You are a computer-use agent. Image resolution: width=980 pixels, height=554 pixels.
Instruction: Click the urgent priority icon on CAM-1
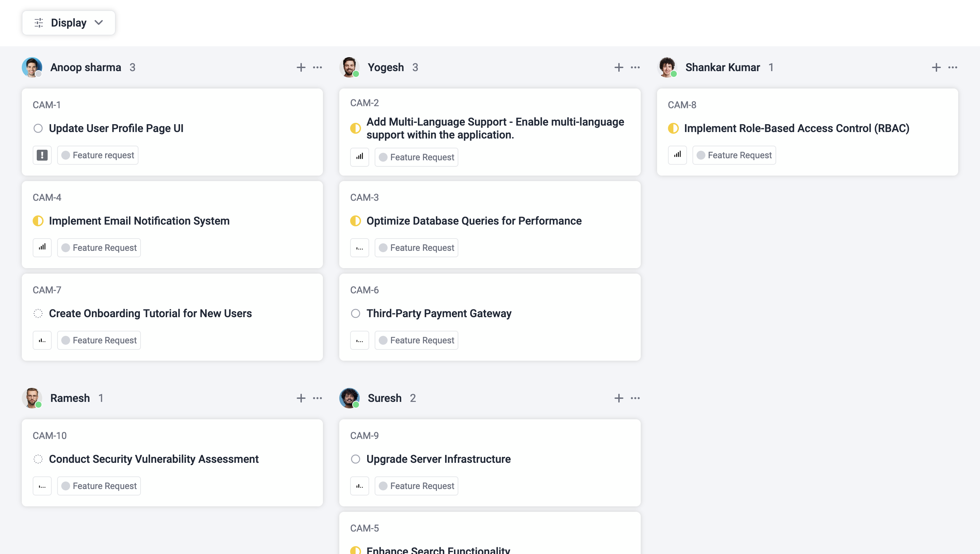coord(42,155)
